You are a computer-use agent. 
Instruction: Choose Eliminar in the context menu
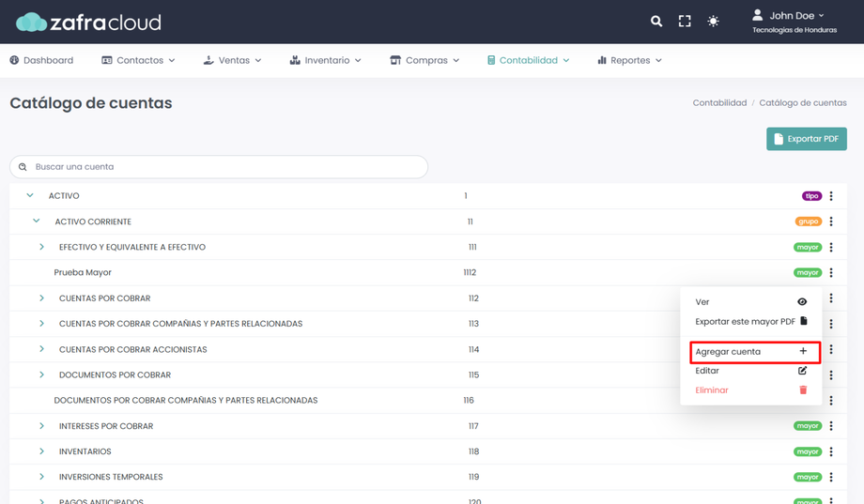pos(751,390)
